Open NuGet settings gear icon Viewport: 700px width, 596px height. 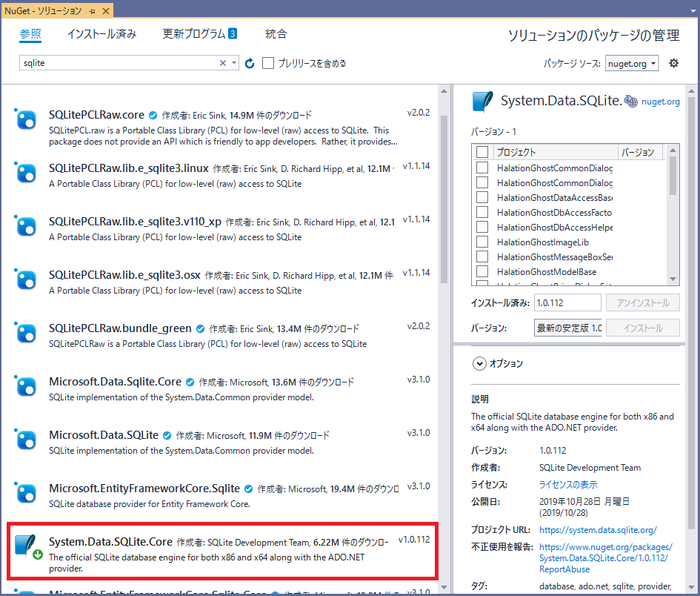point(673,63)
